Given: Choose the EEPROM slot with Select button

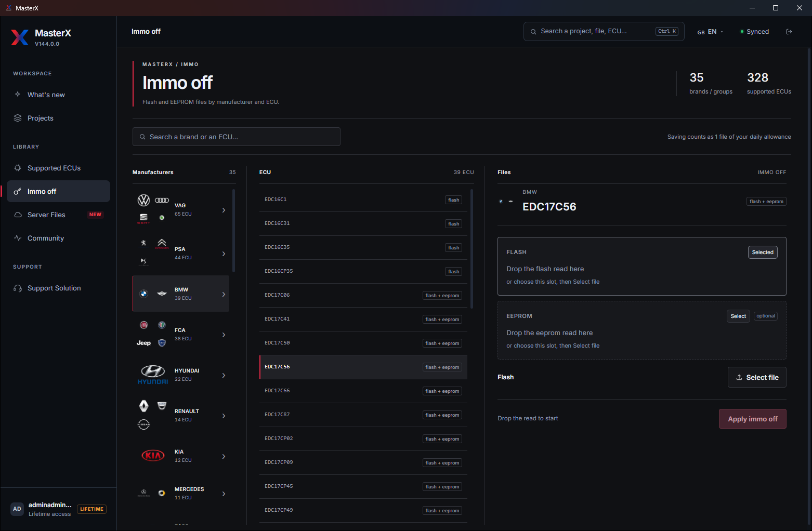Looking at the screenshot, I should (738, 316).
